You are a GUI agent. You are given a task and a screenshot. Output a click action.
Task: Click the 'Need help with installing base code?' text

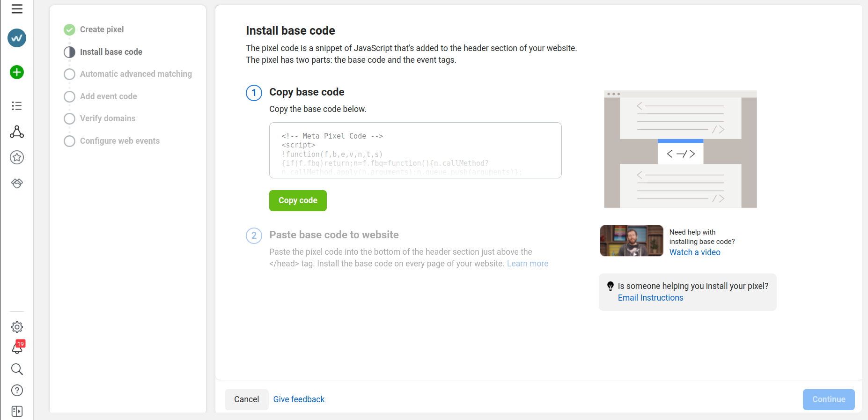coord(702,237)
